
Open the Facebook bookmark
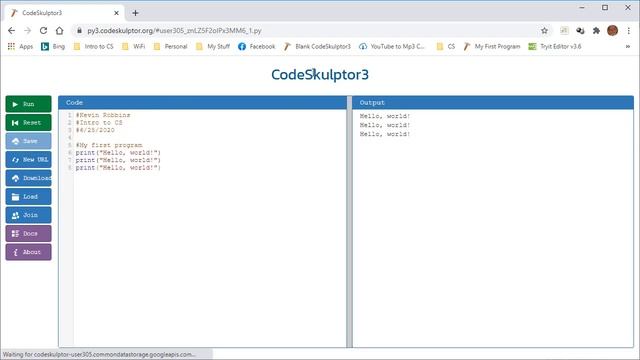[257, 47]
